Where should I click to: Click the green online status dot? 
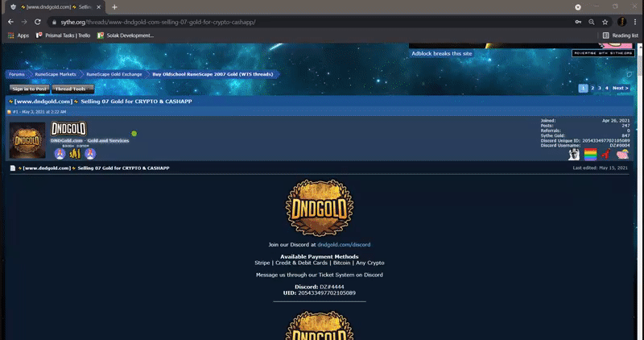pyautogui.click(x=134, y=134)
